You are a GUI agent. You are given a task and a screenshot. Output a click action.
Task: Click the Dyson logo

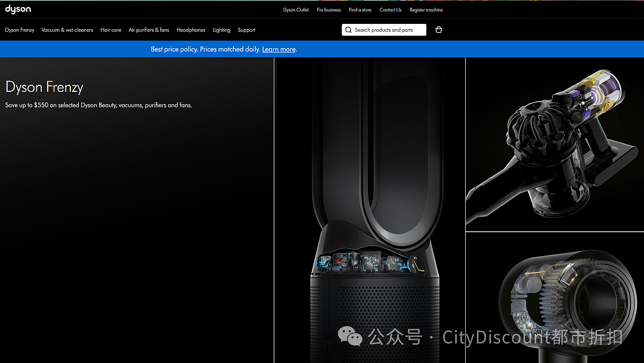pos(18,10)
